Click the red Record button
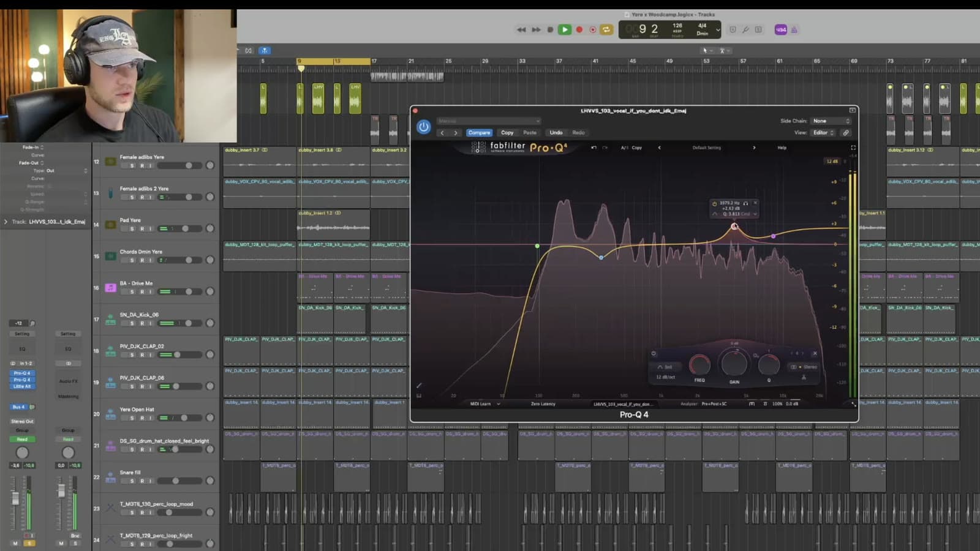 click(x=579, y=29)
